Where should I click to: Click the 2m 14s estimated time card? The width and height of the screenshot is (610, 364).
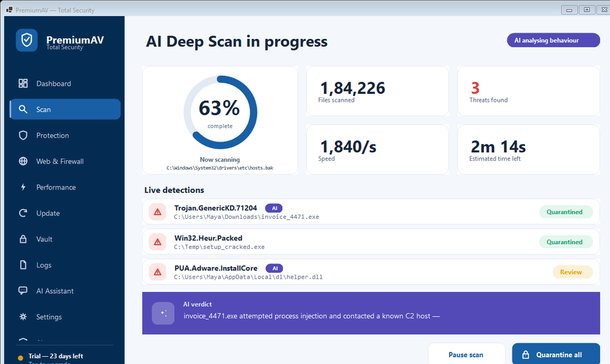529,150
